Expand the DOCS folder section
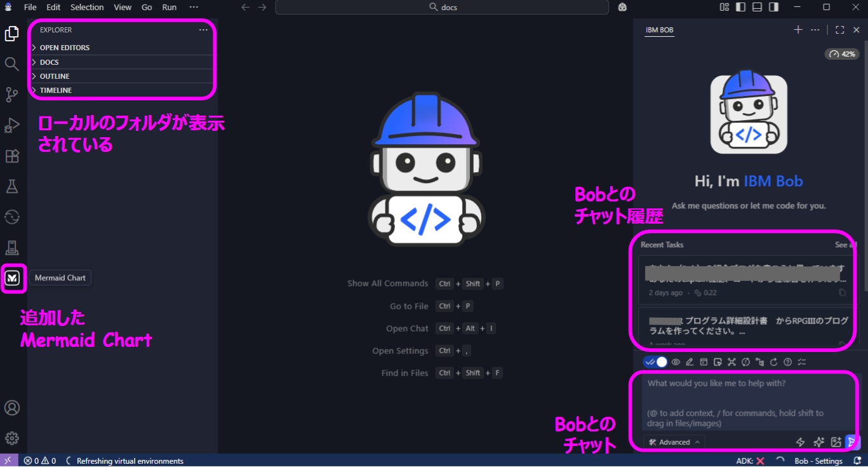 [x=122, y=62]
